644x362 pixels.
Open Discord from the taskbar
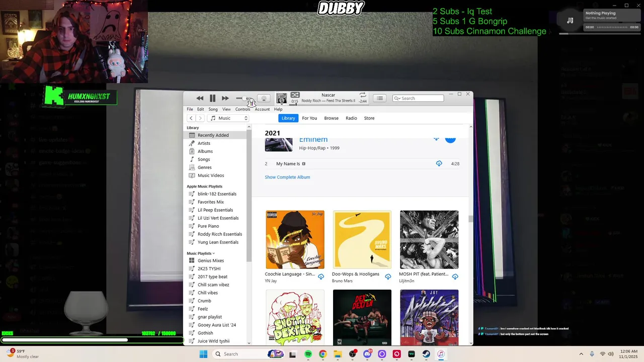[367, 354]
